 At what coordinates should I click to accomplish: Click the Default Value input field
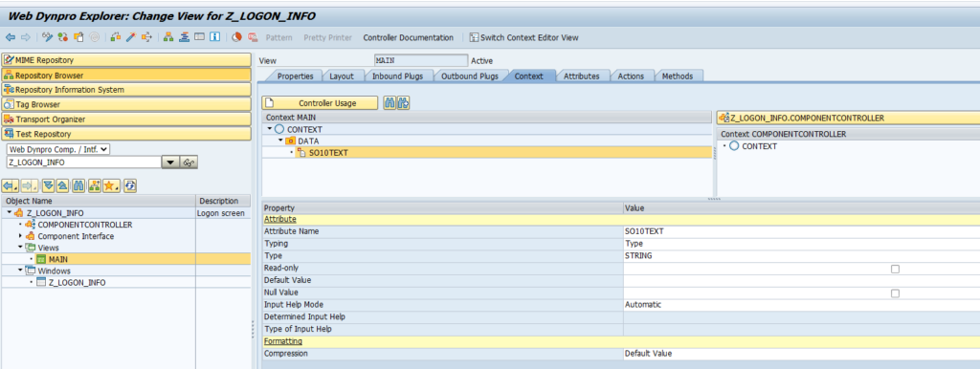pos(801,280)
